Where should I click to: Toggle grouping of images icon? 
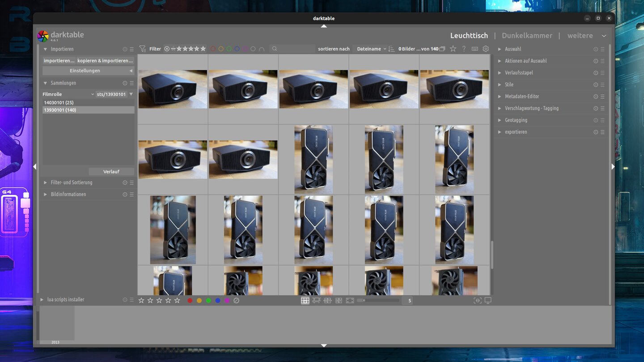(442, 49)
